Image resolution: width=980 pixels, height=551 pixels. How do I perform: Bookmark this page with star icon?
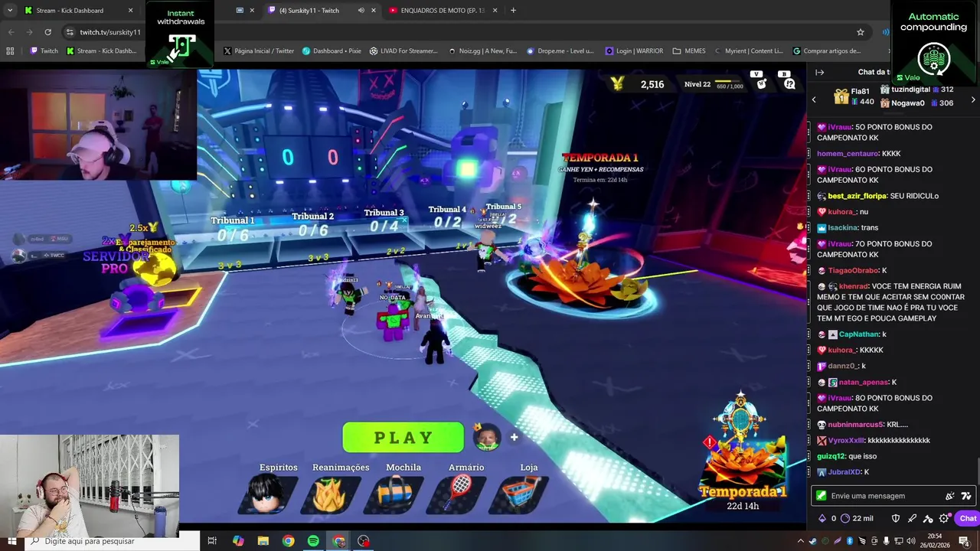[860, 32]
